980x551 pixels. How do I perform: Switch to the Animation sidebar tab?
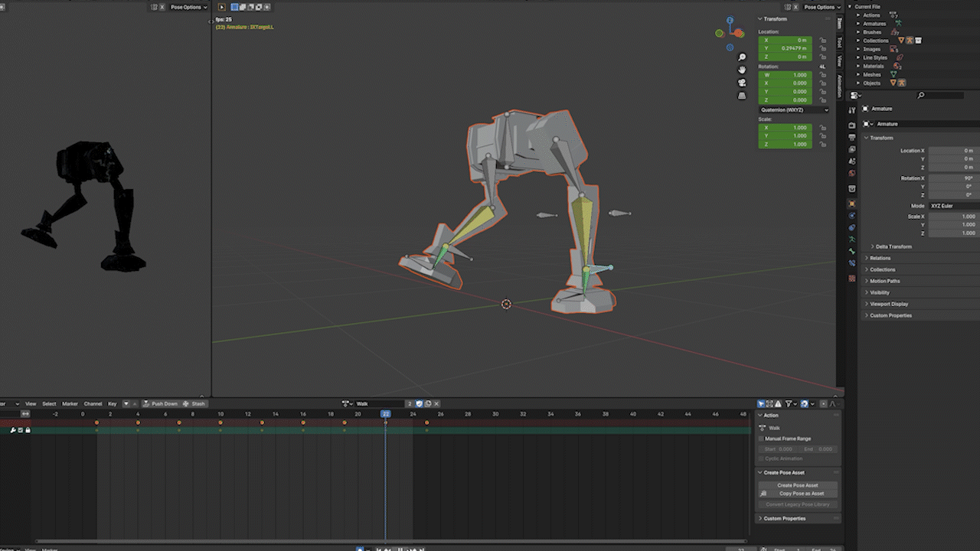pos(839,86)
